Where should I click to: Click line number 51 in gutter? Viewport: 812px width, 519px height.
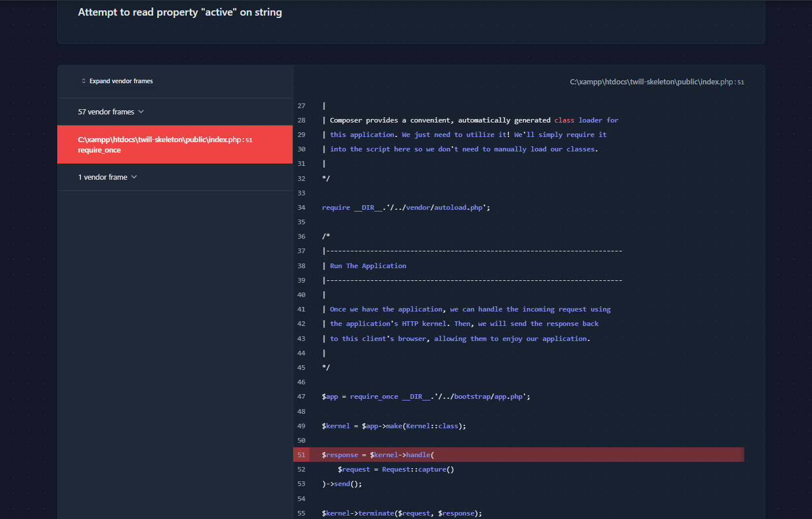point(301,455)
